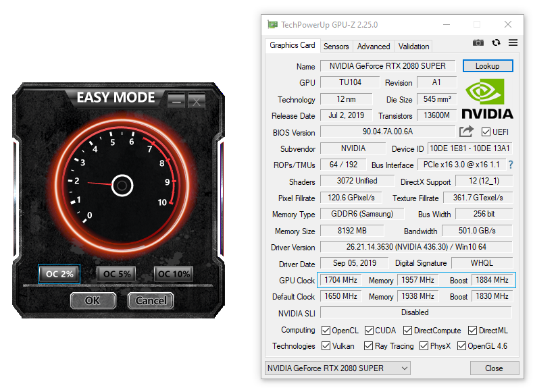Click the Bus Width 256 bit value
Viewport: 533px width, 392px height.
484,214
